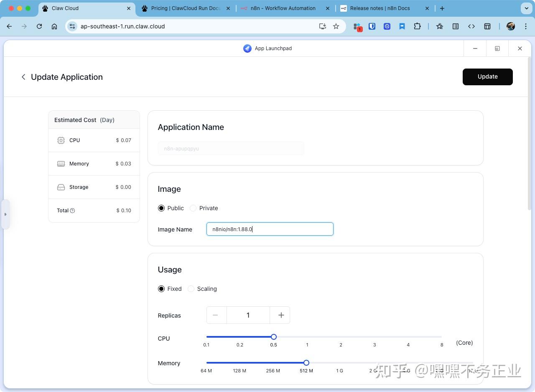Click the Update button

tap(488, 77)
